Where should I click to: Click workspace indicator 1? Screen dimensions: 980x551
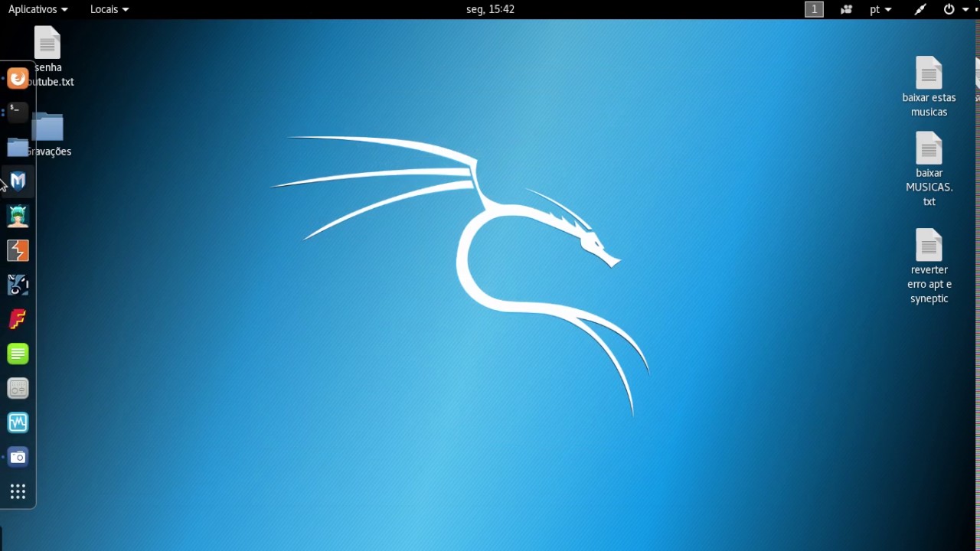click(x=814, y=9)
